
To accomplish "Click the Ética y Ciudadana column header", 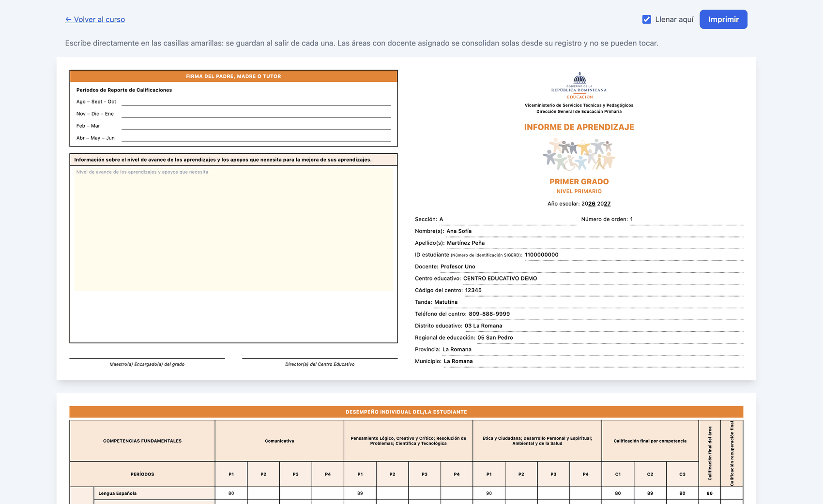I will pyautogui.click(x=537, y=441).
